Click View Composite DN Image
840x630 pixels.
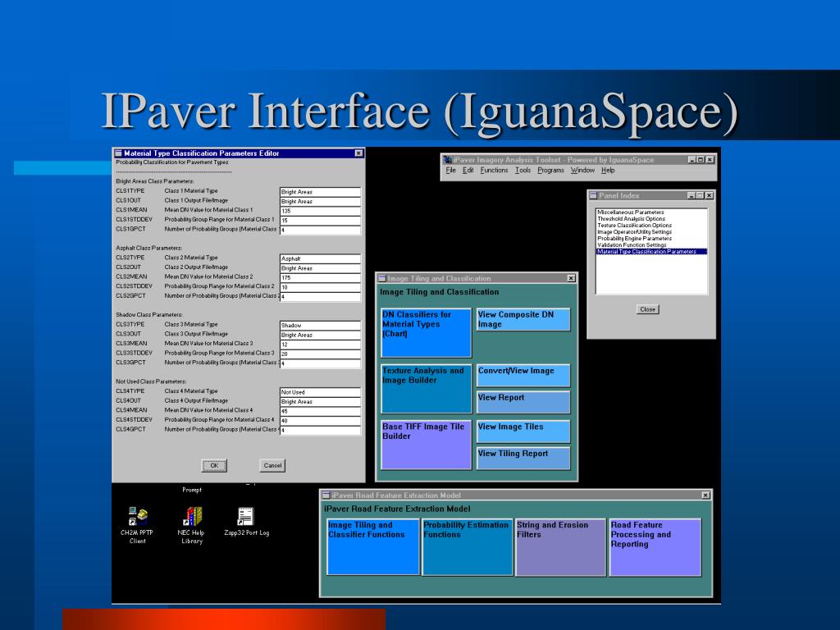(x=523, y=319)
